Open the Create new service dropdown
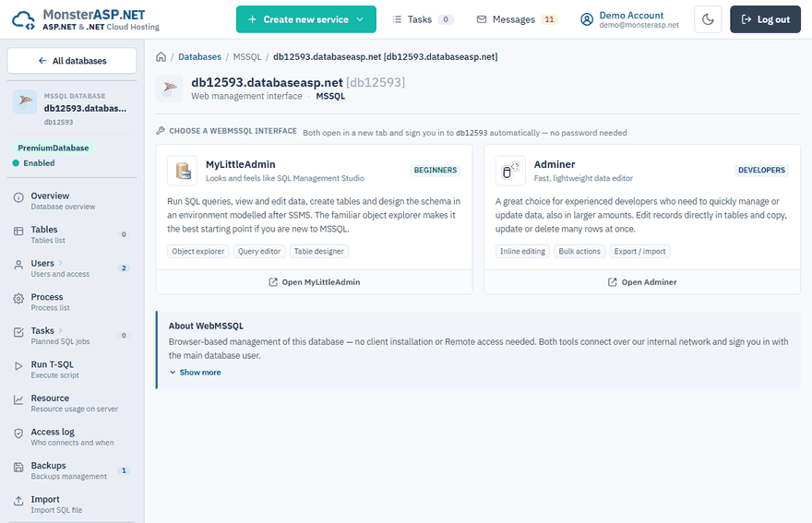The height and width of the screenshot is (523, 812). tap(306, 19)
